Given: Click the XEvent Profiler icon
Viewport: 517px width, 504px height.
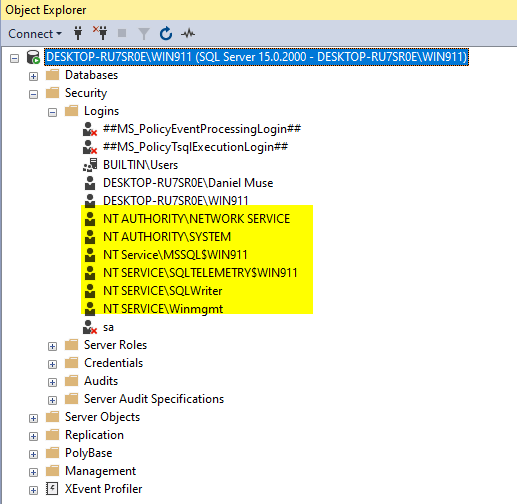Looking at the screenshot, I should pyautogui.click(x=52, y=489).
